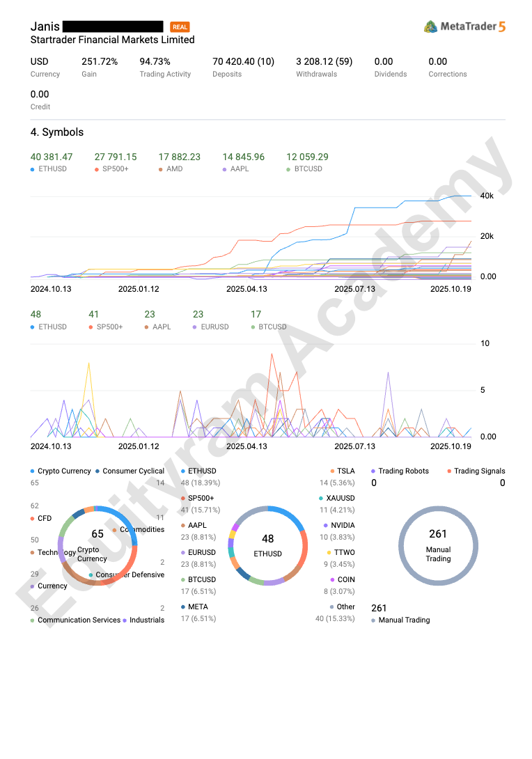The image size is (532, 759).
Task: Click the MetaTrader 5 logo
Action: (x=464, y=26)
